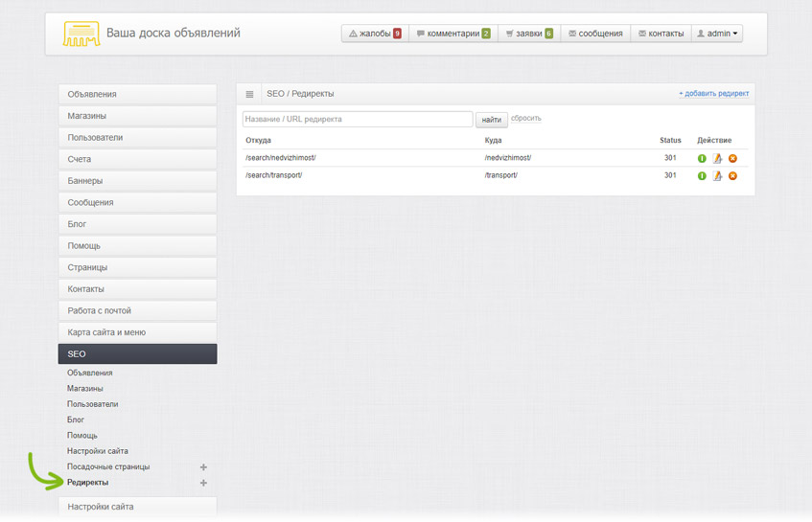Toggle green status icon for /search/transport/ row
The height and width of the screenshot is (522, 812).
(702, 176)
